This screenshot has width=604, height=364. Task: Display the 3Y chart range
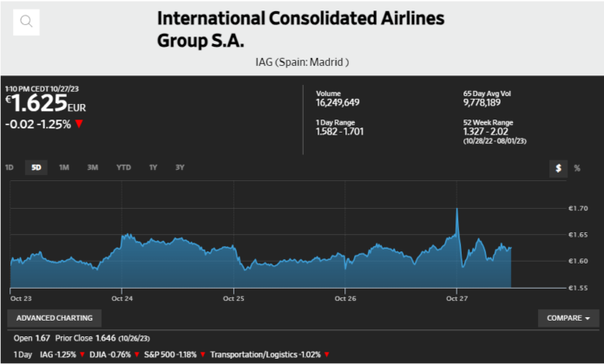click(180, 167)
